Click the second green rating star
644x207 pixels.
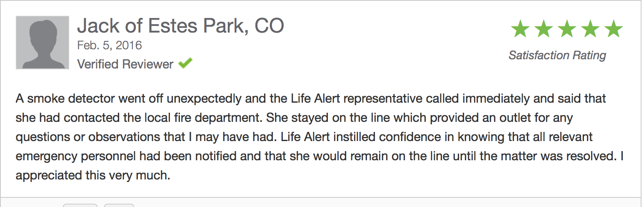tap(543, 29)
